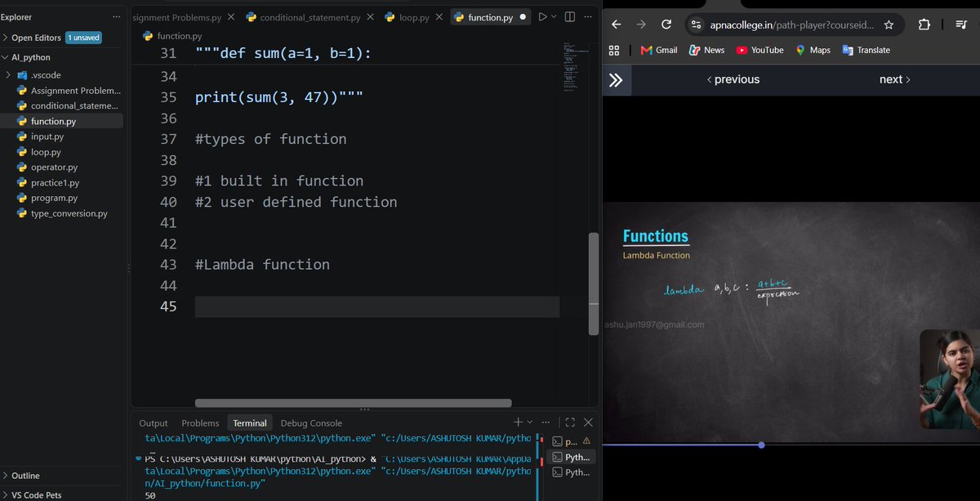980x501 pixels.
Task: Run the Python file with play icon
Action: pos(542,16)
